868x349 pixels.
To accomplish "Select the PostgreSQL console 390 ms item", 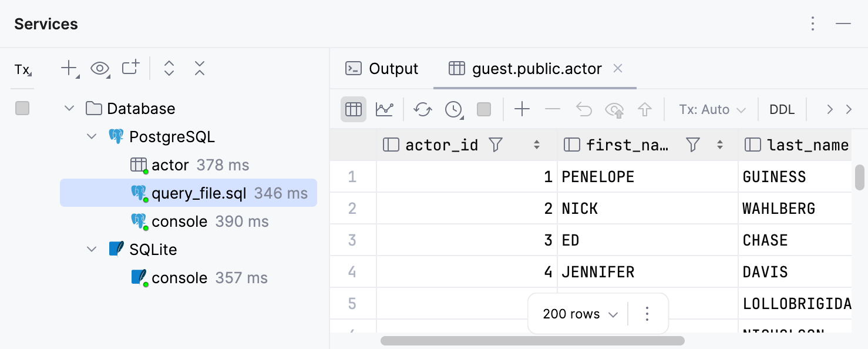I will click(200, 222).
